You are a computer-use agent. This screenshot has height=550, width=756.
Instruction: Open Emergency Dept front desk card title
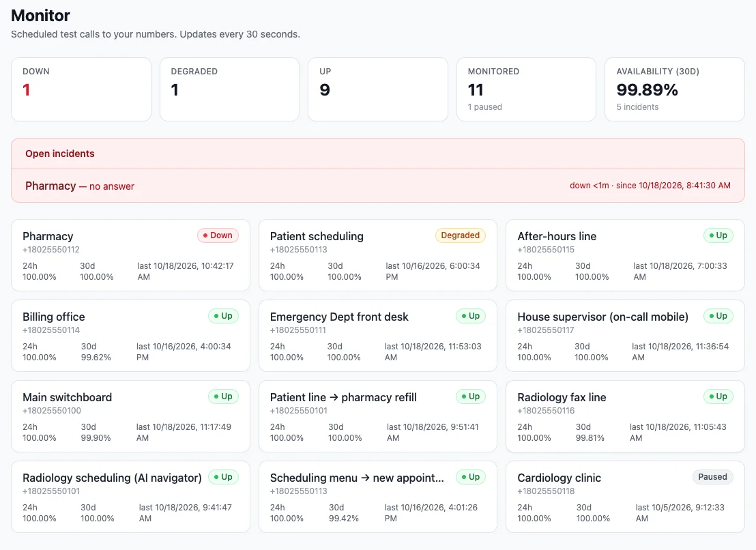pos(339,317)
